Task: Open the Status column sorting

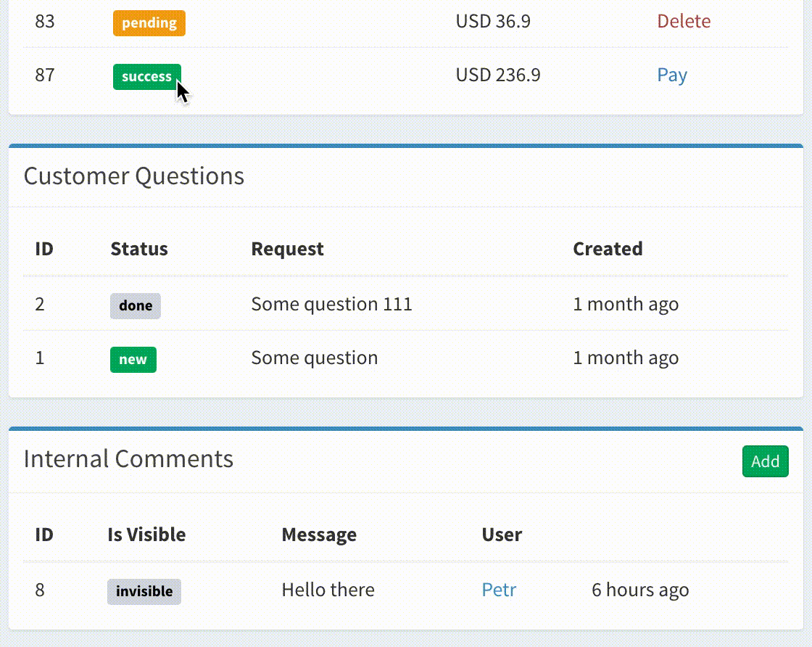Action: tap(138, 249)
